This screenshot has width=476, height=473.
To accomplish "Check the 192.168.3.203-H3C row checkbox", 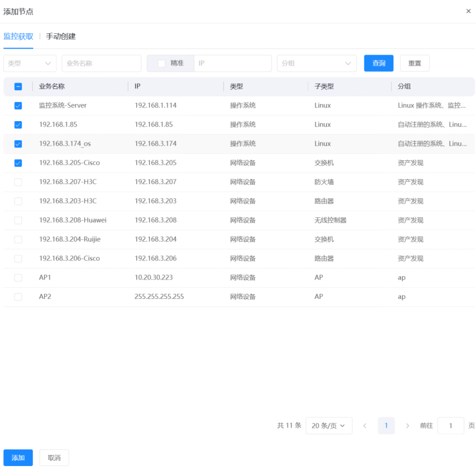I will point(18,201).
